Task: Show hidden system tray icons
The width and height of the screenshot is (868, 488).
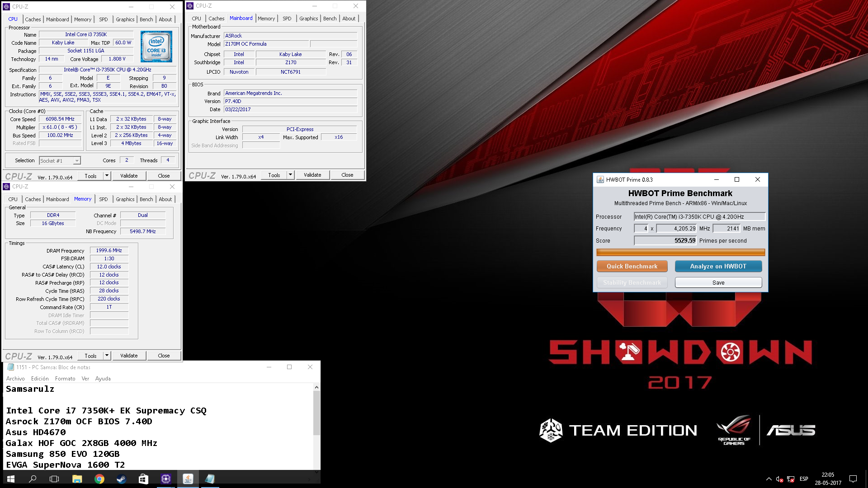Action: point(769,479)
